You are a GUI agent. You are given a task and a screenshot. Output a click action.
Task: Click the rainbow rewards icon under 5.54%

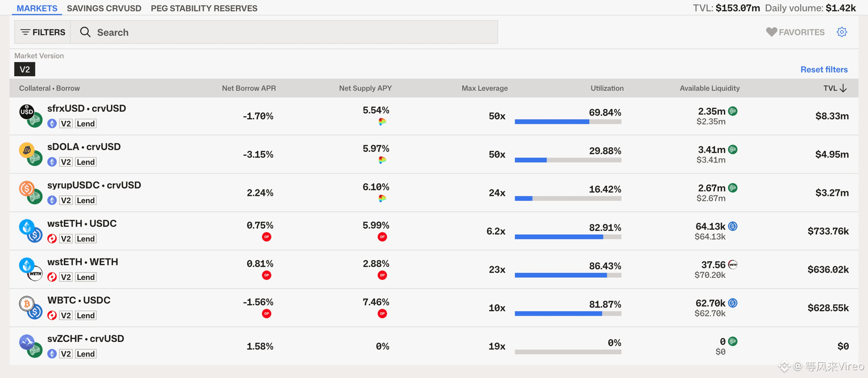tap(382, 121)
